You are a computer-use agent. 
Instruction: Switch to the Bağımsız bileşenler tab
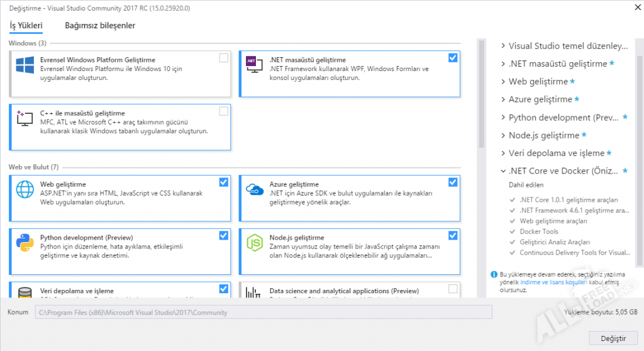[100, 26]
